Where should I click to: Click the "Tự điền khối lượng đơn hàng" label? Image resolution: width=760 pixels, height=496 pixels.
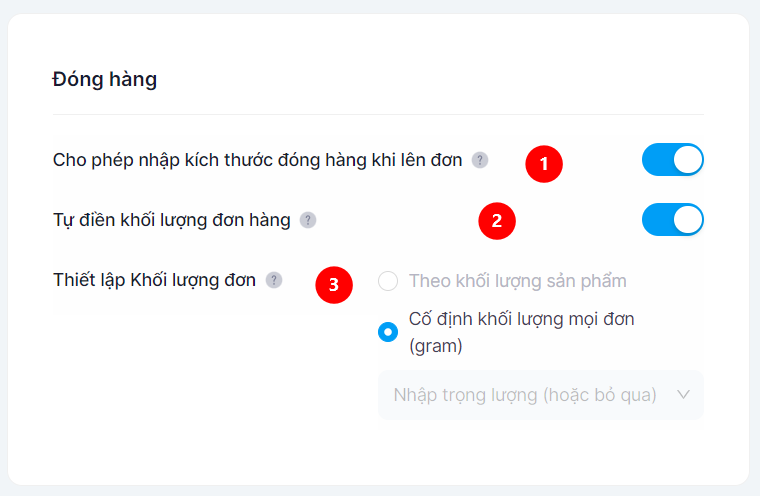(x=172, y=220)
